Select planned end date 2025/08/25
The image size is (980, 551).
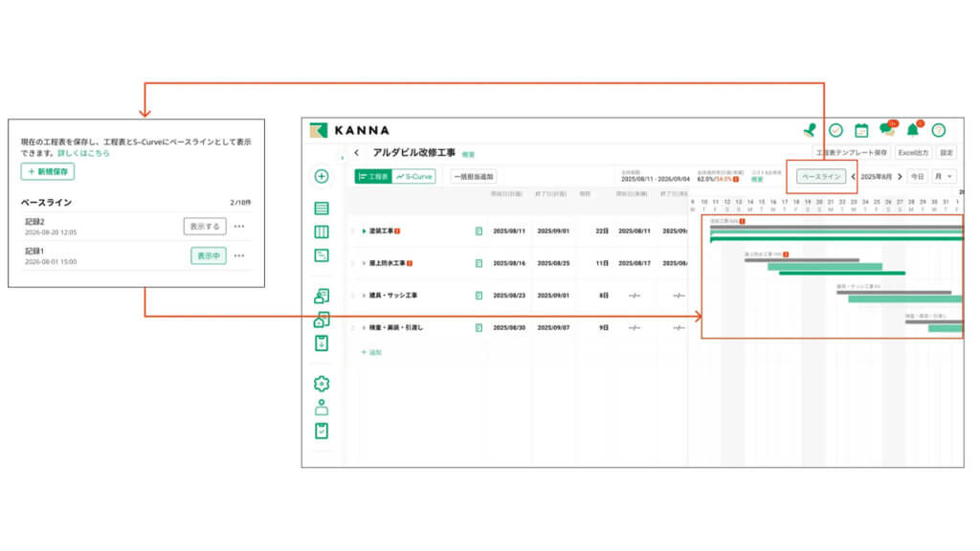[553, 264]
